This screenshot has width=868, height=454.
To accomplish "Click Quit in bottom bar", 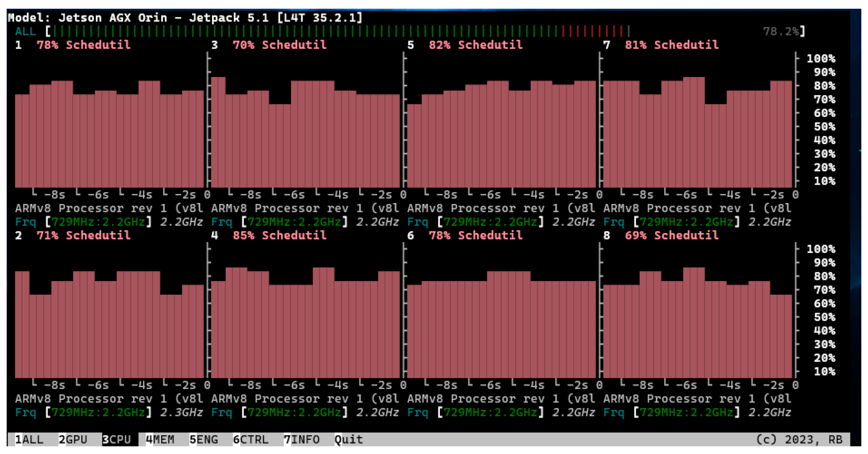I will (x=348, y=440).
